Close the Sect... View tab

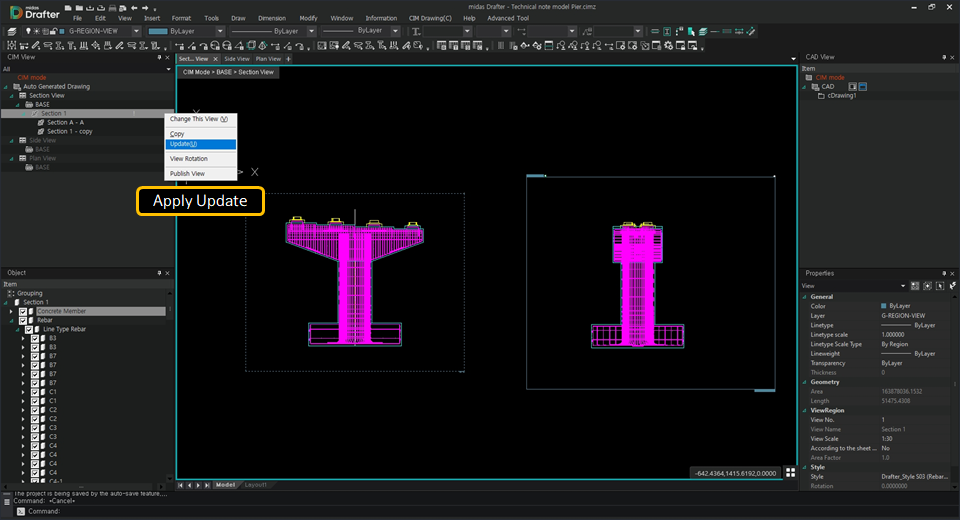[x=215, y=59]
